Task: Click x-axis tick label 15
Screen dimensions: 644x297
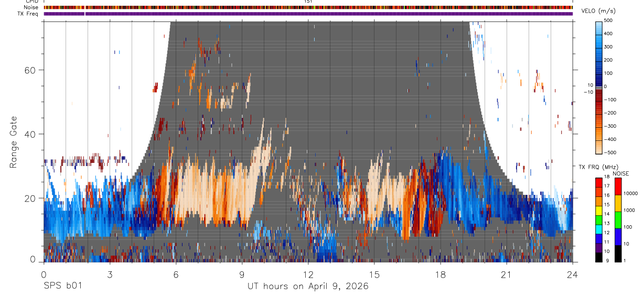Action: [374, 274]
